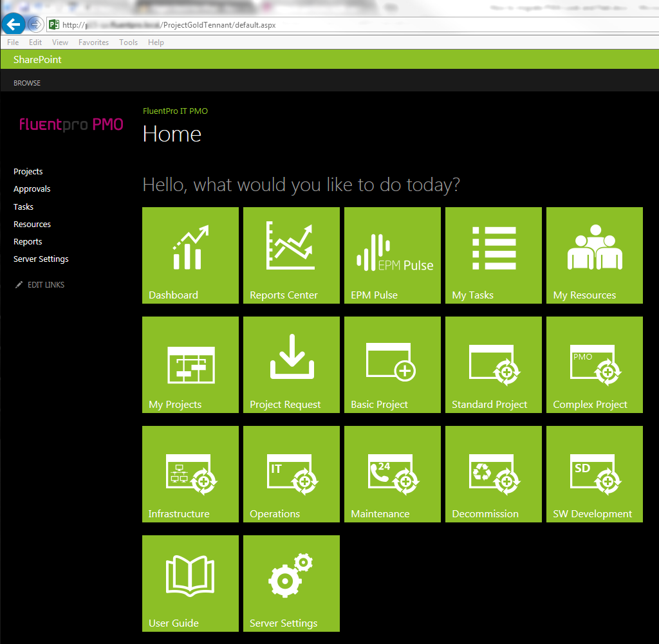Launch the EPM Pulse tile
Image resolution: width=659 pixels, height=644 pixels.
pos(393,255)
